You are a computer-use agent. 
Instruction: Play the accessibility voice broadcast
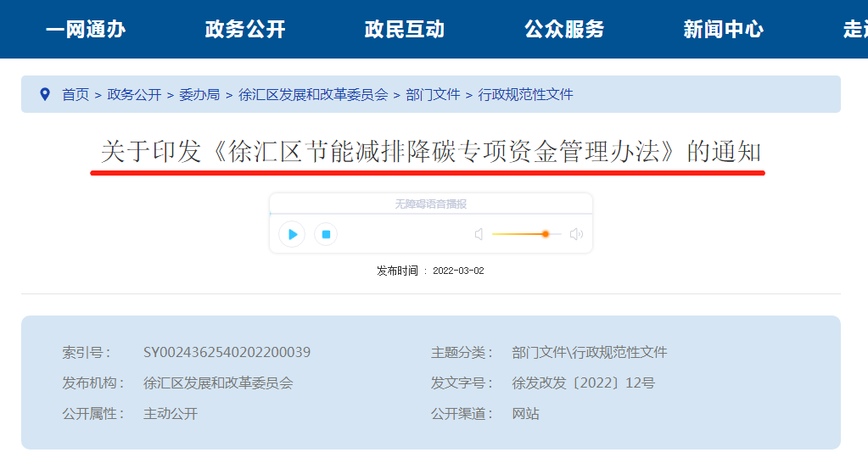(292, 234)
